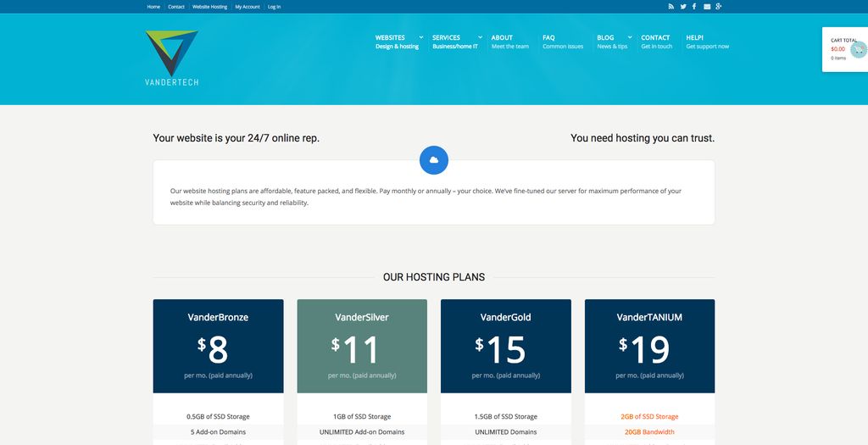Click 'UNLIMITED Domains' under VanderGold

click(x=506, y=432)
